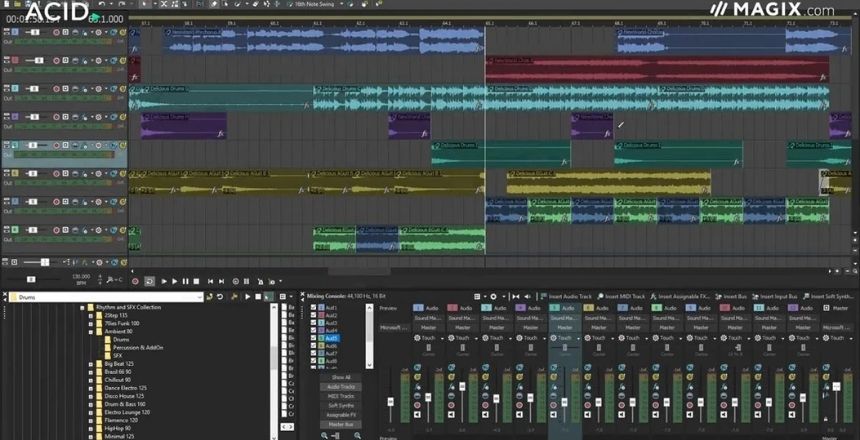Click the Pause button in transport bar
Viewport: 860px width, 440px height.
[185, 281]
